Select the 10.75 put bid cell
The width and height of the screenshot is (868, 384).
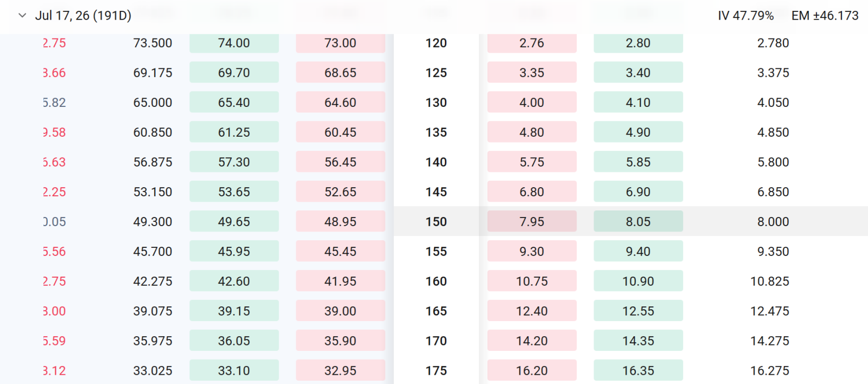pos(532,281)
